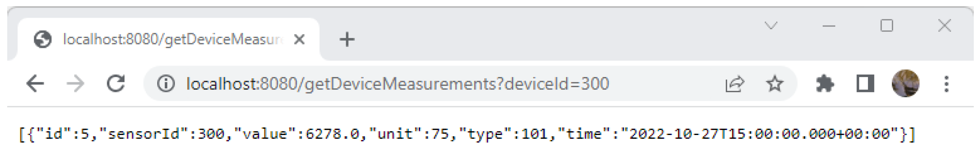This screenshot has width=980, height=154.
Task: View site information icon in address bar
Action: pyautogui.click(x=166, y=84)
